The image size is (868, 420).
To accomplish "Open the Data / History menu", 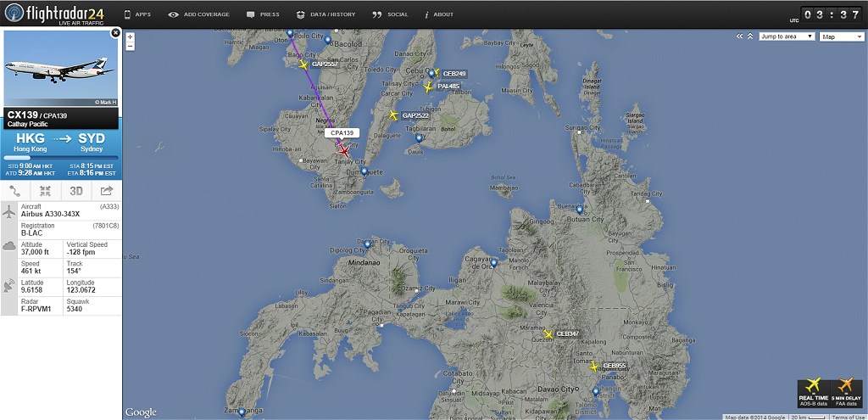I will (328, 14).
